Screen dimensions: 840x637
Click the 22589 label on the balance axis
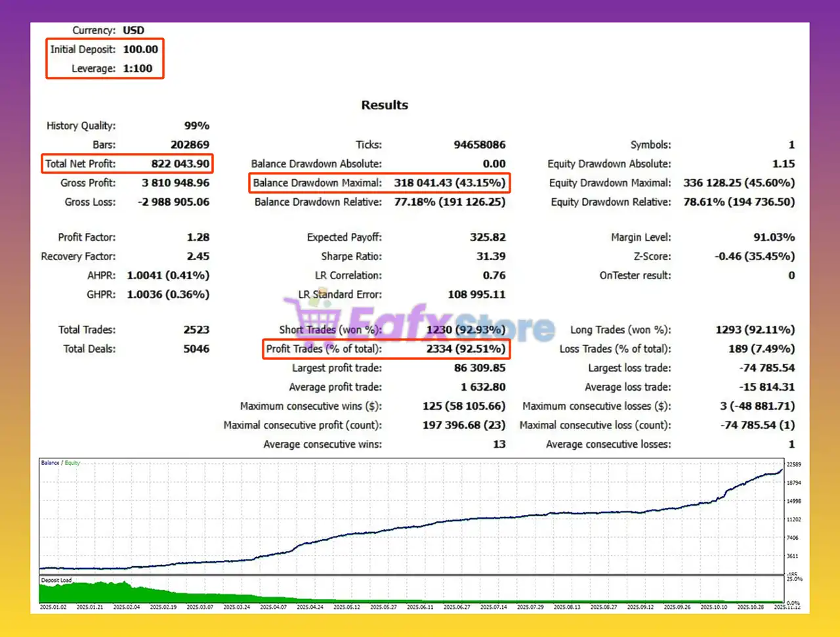click(794, 464)
